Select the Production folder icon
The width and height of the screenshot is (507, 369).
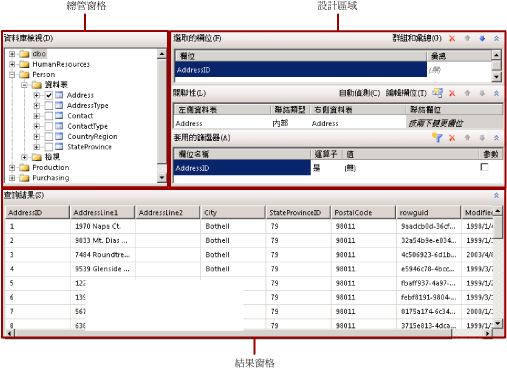[x=24, y=167]
